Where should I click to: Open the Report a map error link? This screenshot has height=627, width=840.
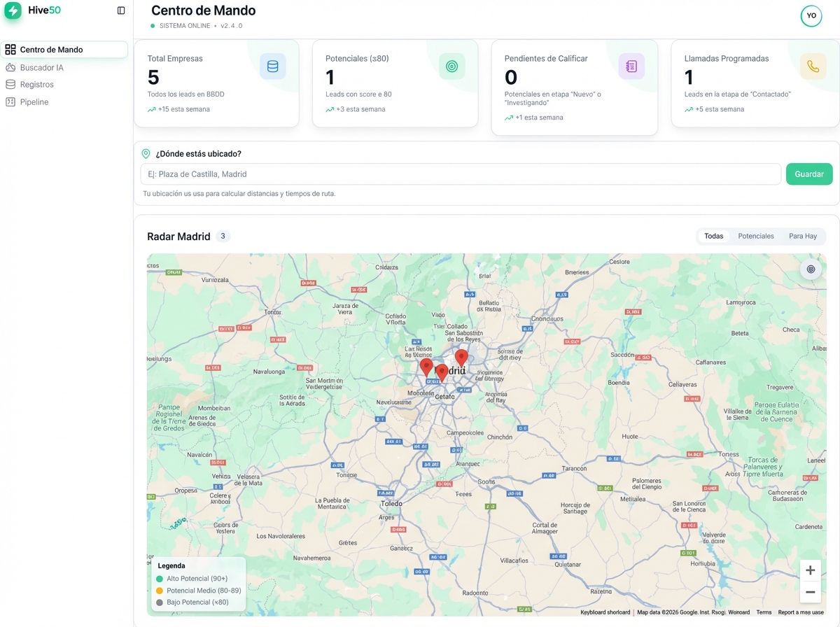[x=800, y=612]
